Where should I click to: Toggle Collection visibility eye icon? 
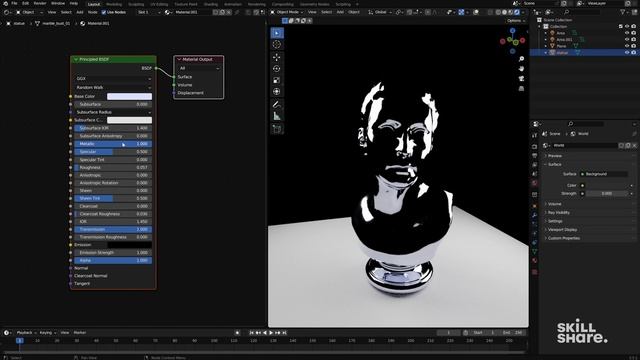tap(627, 27)
